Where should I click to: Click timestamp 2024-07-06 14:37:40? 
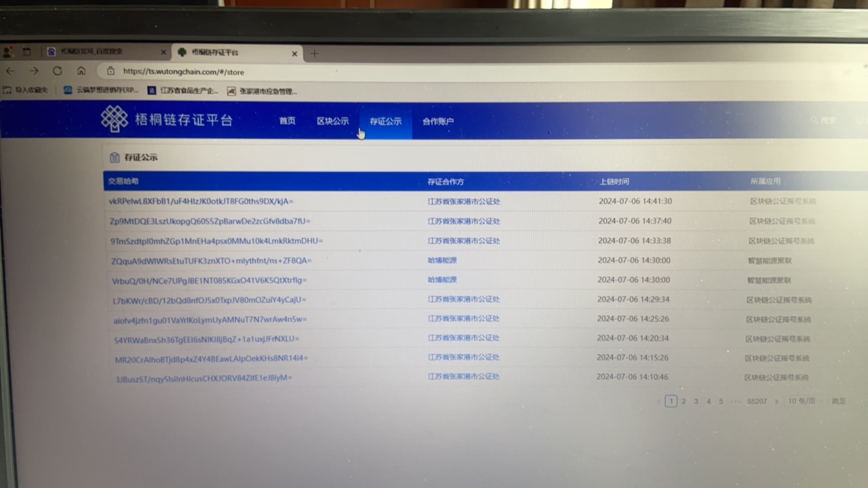635,221
